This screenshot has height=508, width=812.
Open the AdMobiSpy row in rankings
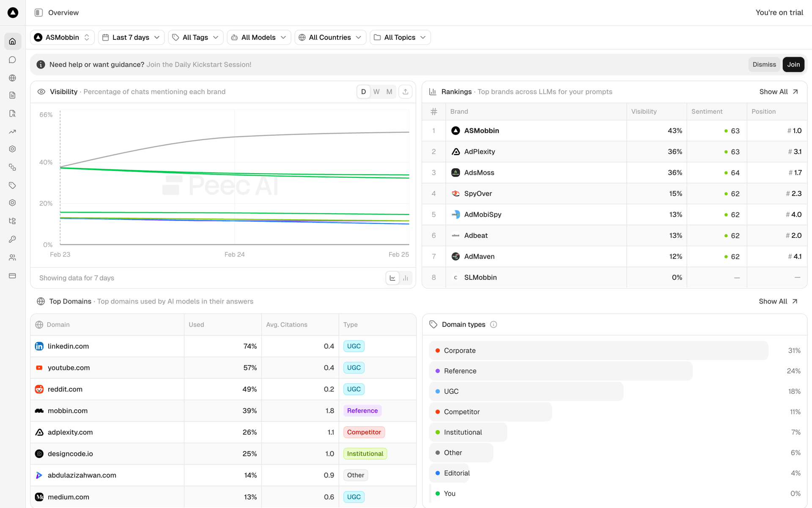(x=614, y=215)
